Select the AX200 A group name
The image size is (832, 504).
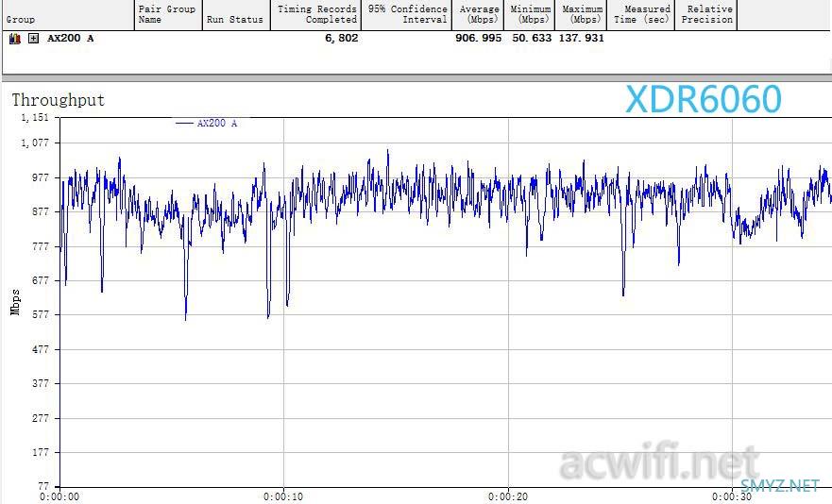pos(71,38)
